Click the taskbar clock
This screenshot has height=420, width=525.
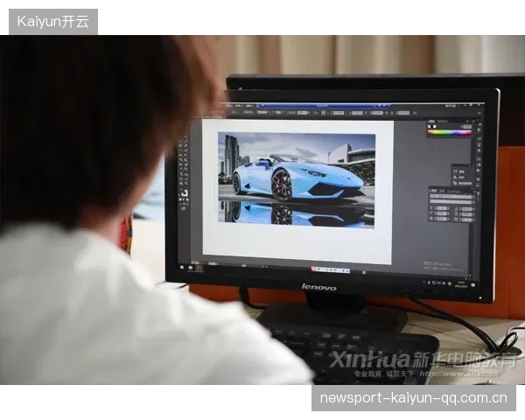[461, 284]
